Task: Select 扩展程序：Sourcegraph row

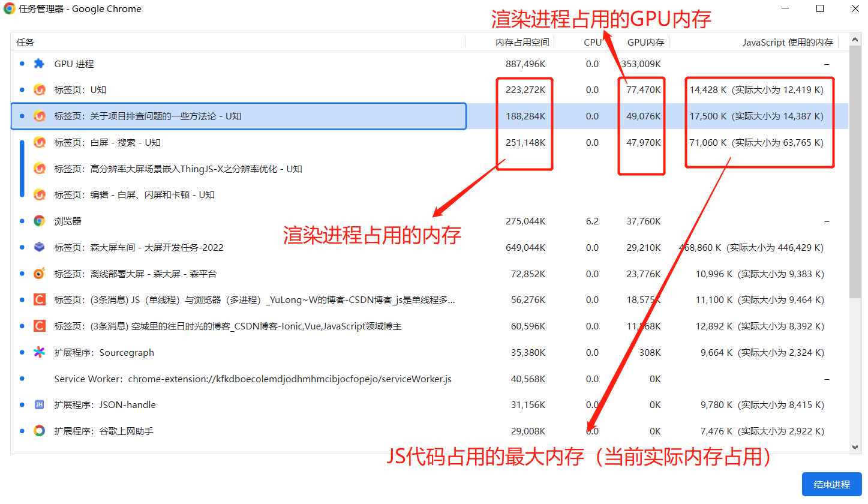Action: [430, 352]
